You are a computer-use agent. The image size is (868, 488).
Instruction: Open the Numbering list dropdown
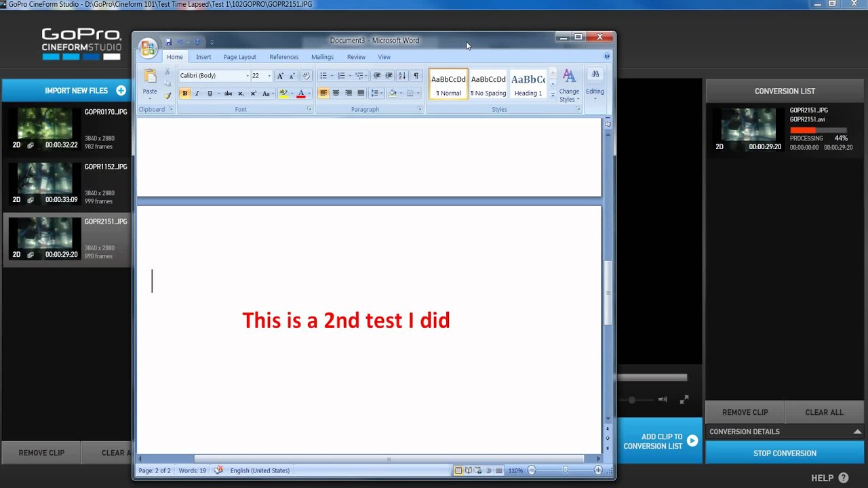click(349, 76)
